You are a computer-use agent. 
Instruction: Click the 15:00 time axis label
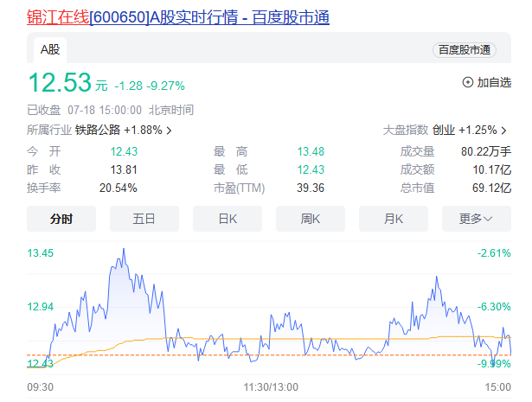(x=497, y=386)
